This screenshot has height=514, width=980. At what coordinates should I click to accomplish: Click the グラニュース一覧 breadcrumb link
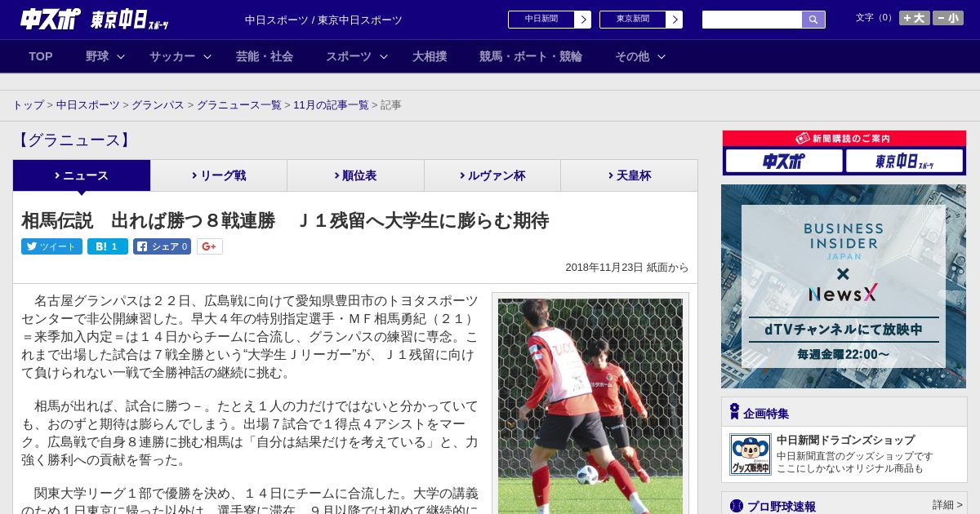[239, 105]
